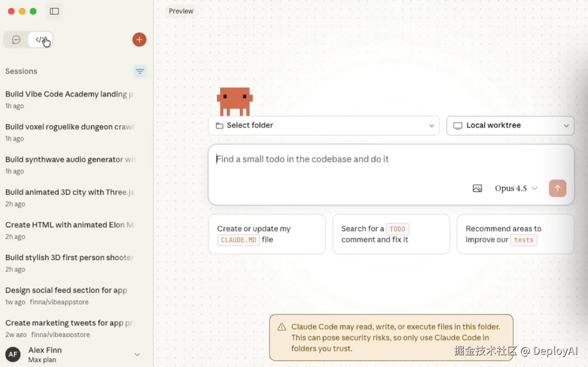Open Create HTML with animated Elon session
Screen dimensions: 588x367
pos(70,230)
